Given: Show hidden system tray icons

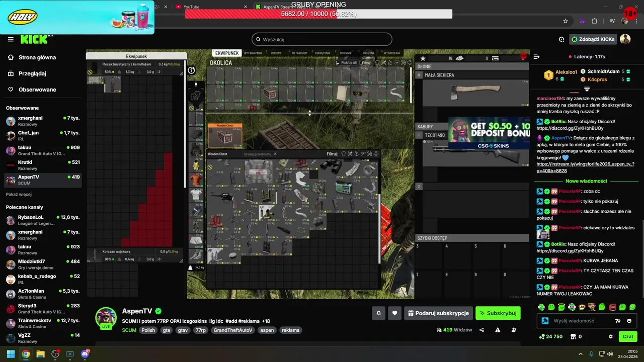Looking at the screenshot, I should pos(580,354).
